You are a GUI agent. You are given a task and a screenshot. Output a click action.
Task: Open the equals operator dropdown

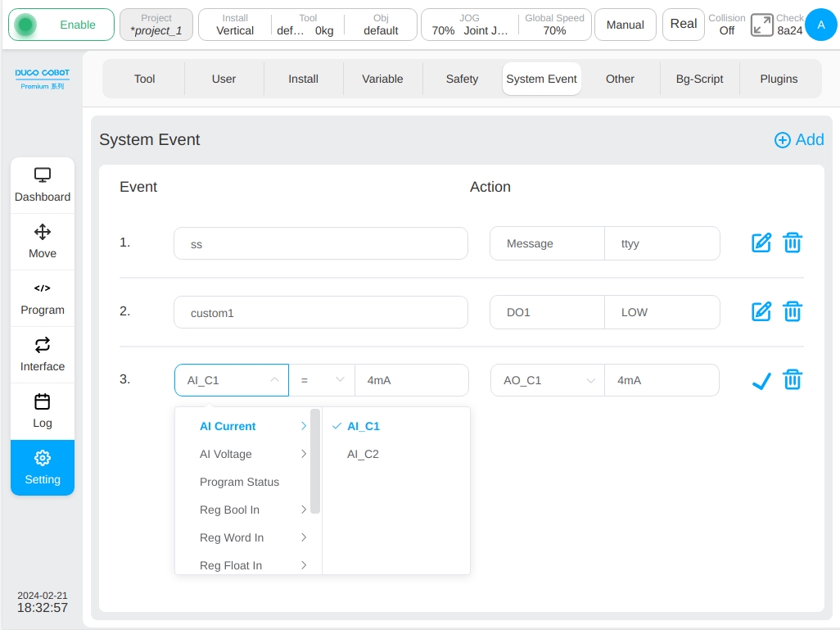(322, 380)
